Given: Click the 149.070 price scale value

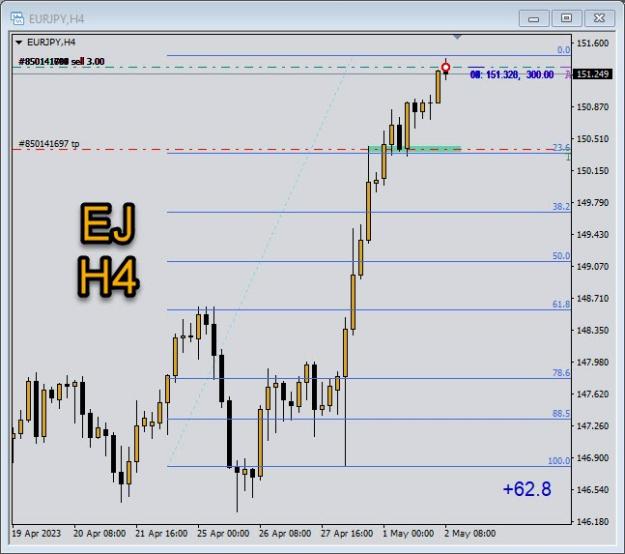Looking at the screenshot, I should 593,266.
